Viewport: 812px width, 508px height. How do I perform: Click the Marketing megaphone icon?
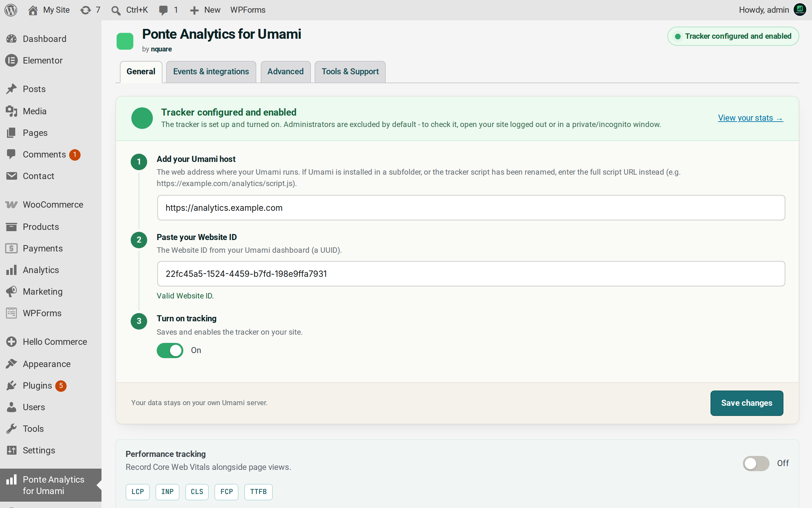11,292
